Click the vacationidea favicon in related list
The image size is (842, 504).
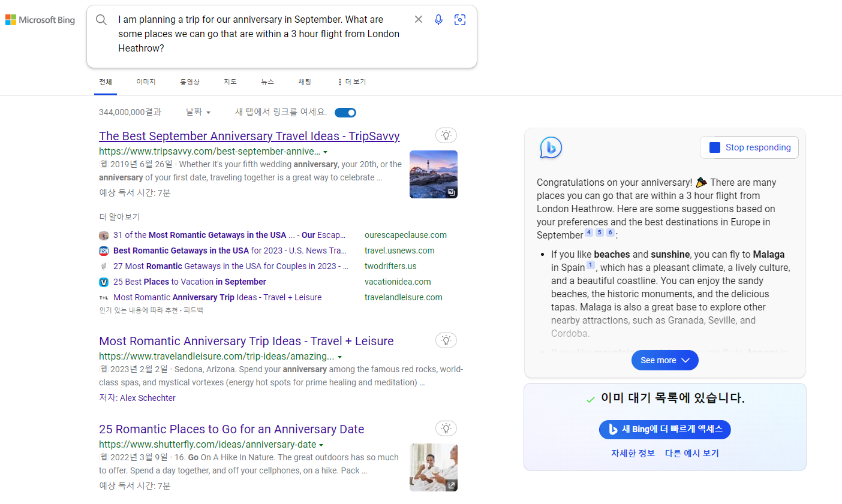tap(104, 282)
